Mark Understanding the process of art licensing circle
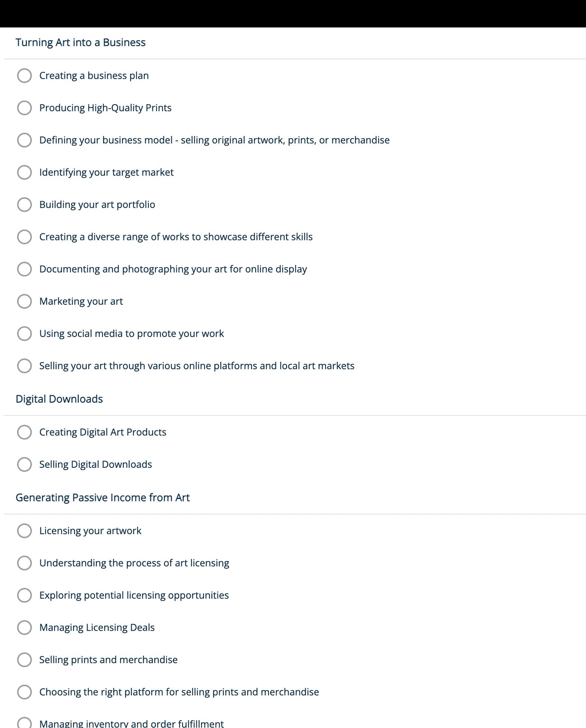Viewport: 586px width, 728px height. tap(24, 563)
